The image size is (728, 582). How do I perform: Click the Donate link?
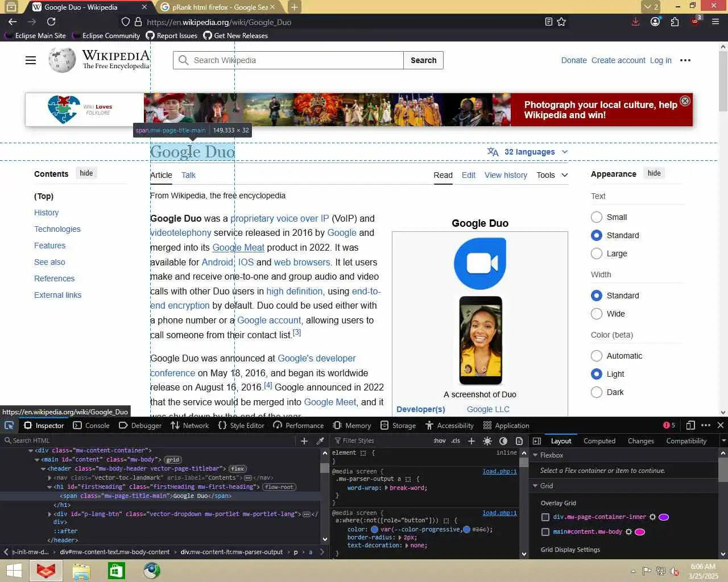(574, 60)
